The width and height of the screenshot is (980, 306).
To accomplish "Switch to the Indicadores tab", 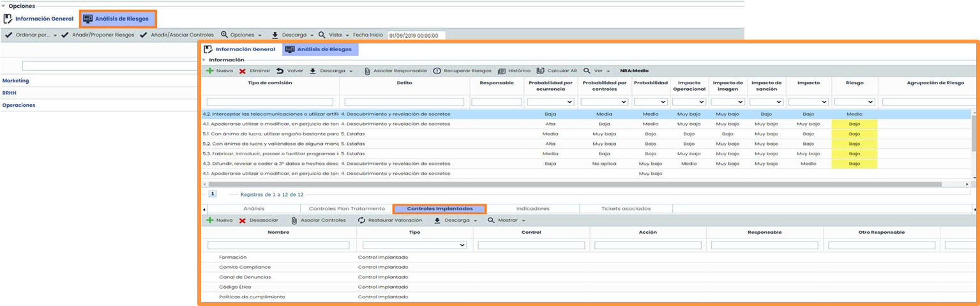I will pyautogui.click(x=532, y=209).
